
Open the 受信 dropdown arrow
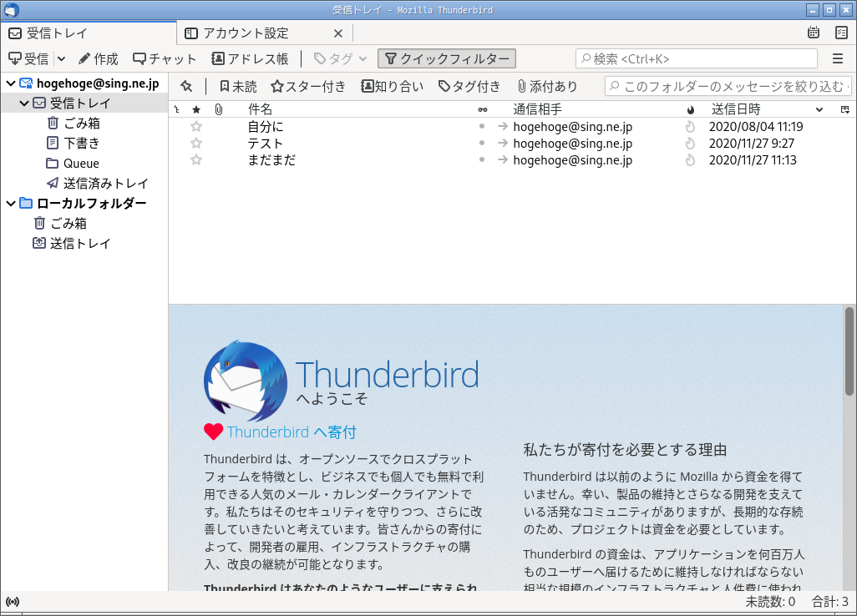61,58
